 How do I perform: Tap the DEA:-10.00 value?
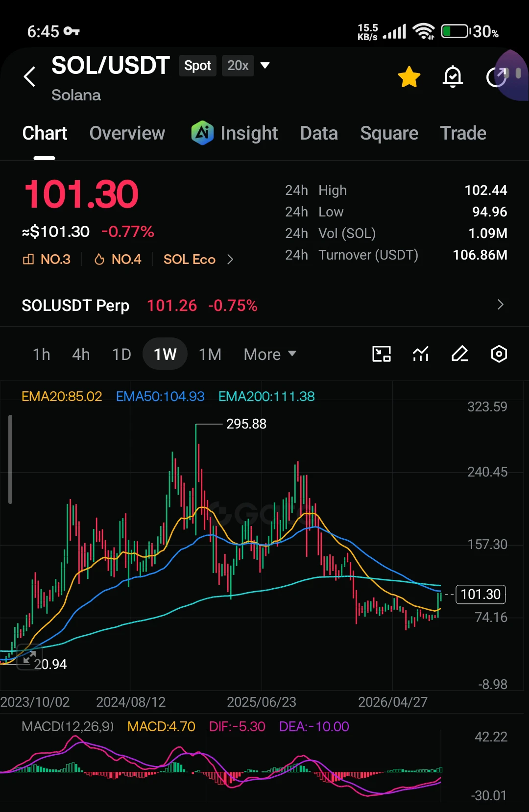[x=314, y=726]
